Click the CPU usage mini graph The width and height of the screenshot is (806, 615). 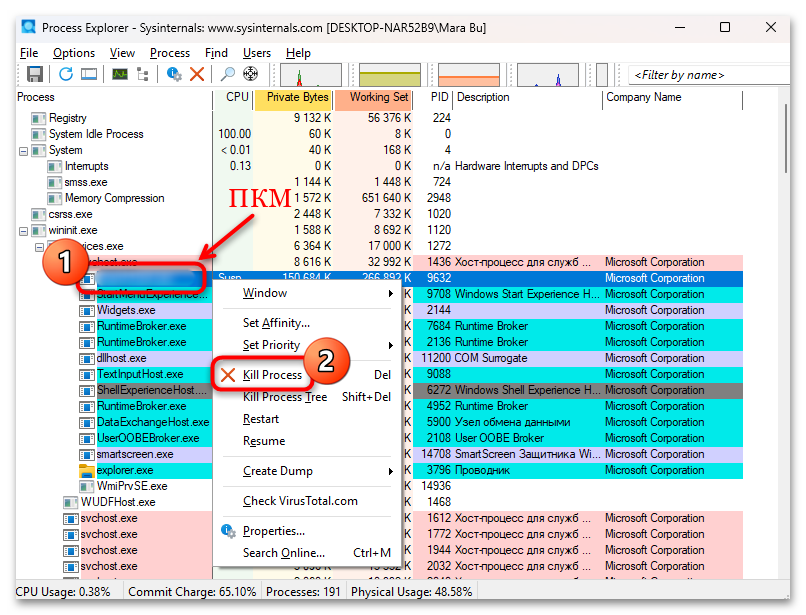311,75
